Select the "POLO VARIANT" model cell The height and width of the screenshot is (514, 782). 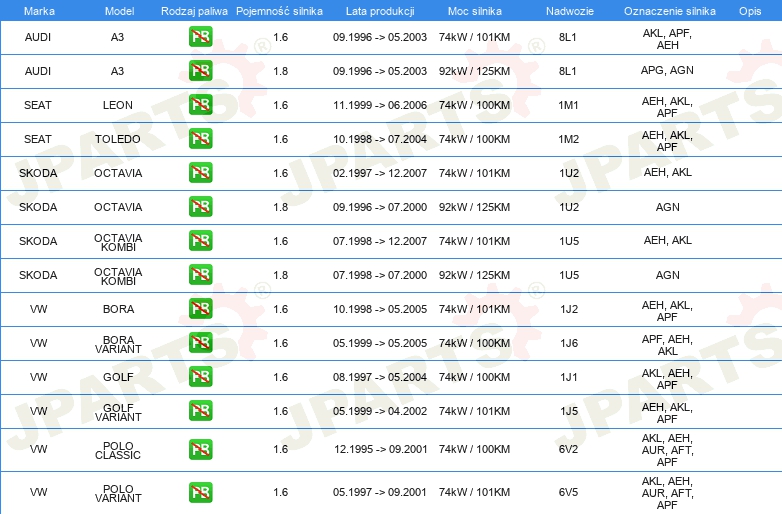pos(118,494)
